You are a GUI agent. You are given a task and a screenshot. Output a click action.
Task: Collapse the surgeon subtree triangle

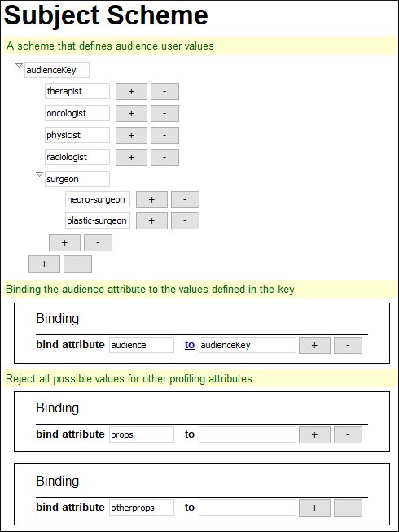coord(39,174)
